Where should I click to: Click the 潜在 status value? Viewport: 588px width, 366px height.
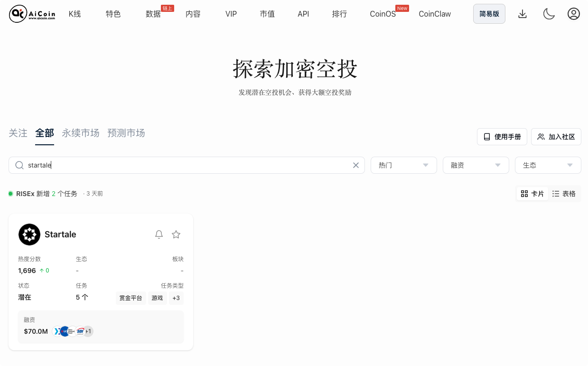25,297
